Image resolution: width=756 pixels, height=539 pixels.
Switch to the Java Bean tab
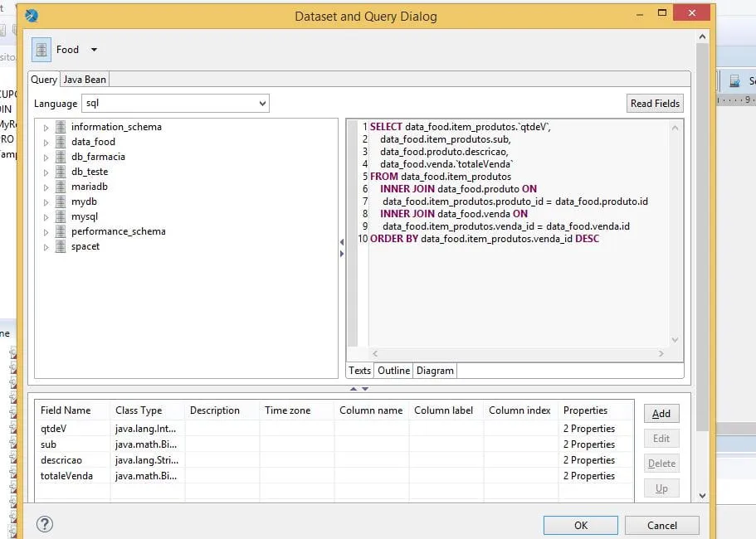(85, 80)
